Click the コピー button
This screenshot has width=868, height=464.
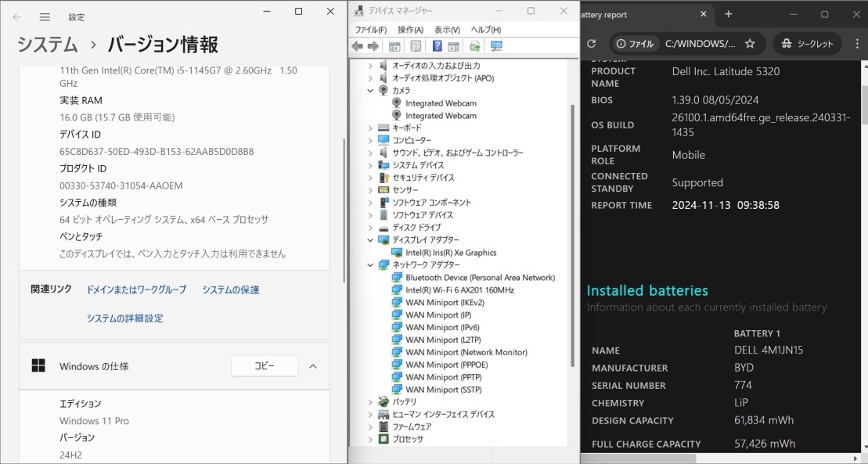(x=265, y=366)
